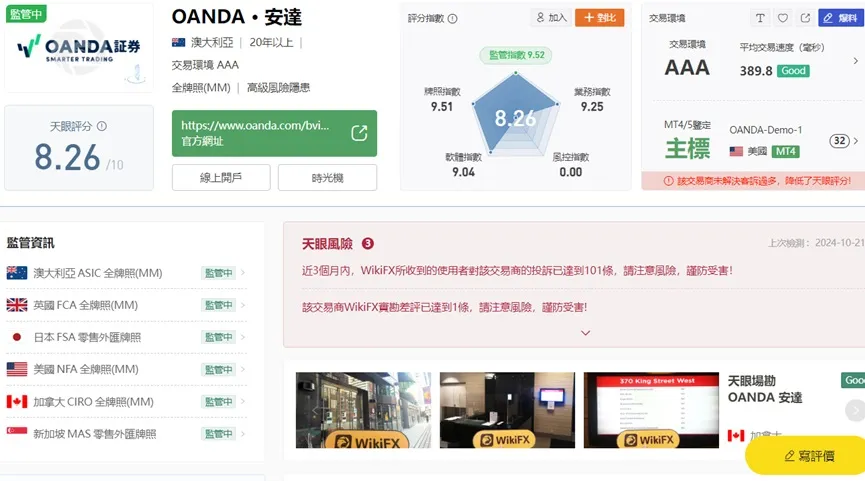Expand the average trading speed row chevron

coord(856,61)
